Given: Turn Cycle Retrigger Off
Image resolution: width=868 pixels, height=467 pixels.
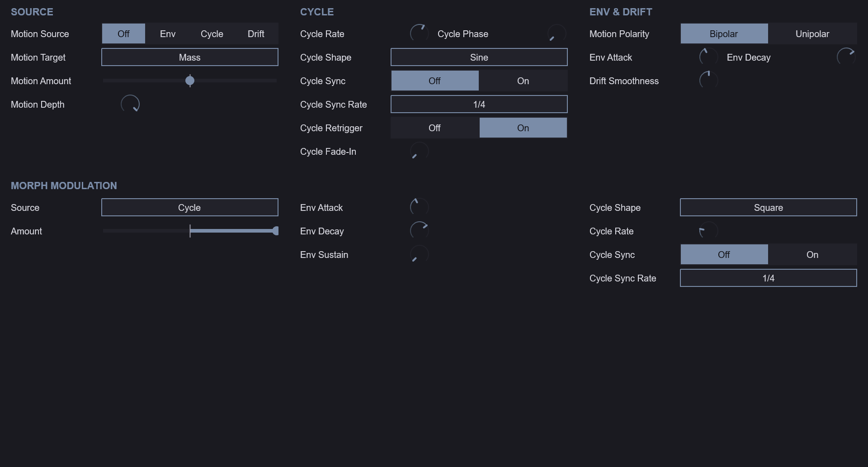Looking at the screenshot, I should (x=435, y=128).
